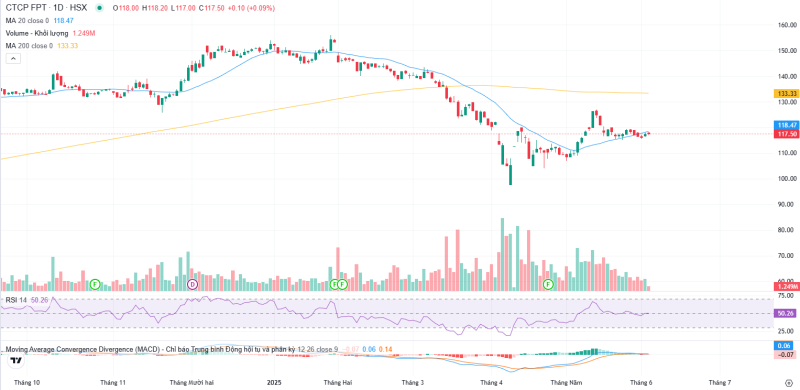Collapse the indicator legend with the arrow button
This screenshot has width=800, height=390.
click(13, 59)
